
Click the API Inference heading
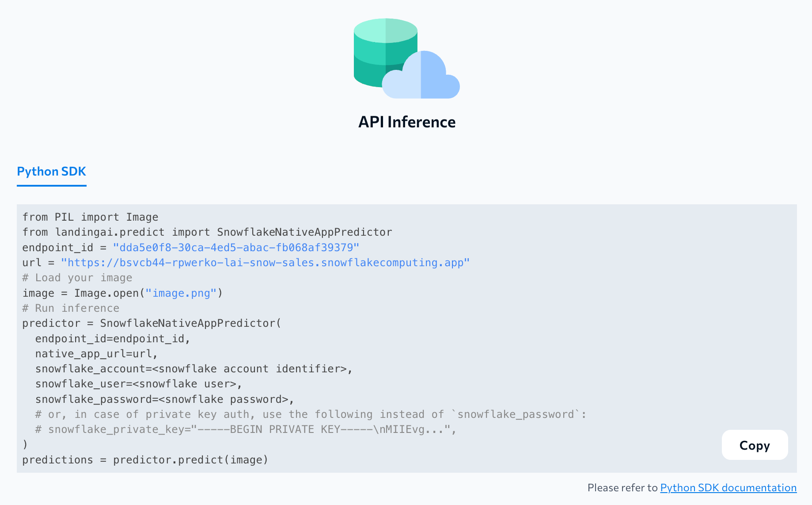(x=406, y=122)
